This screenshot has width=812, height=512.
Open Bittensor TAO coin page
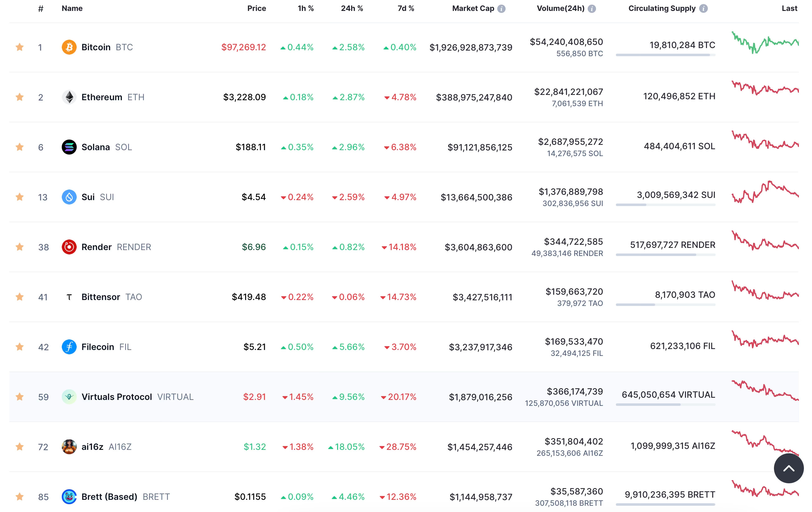pyautogui.click(x=100, y=297)
